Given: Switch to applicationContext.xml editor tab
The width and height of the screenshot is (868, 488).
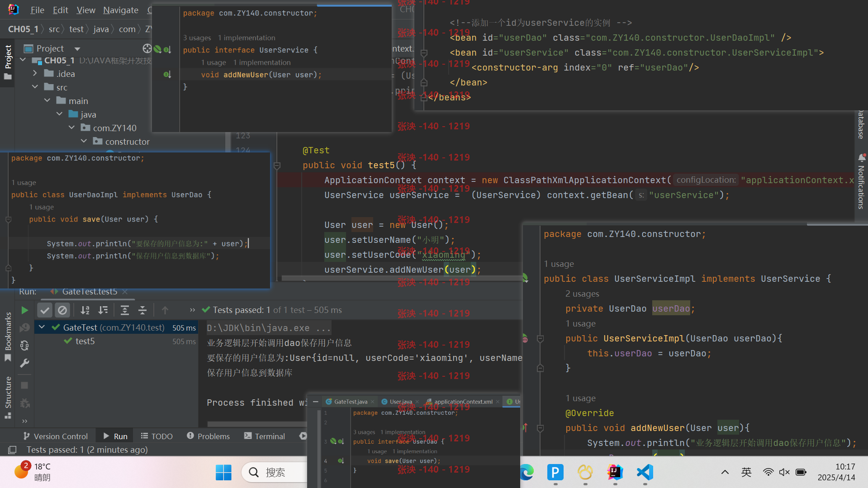Looking at the screenshot, I should 463,402.
